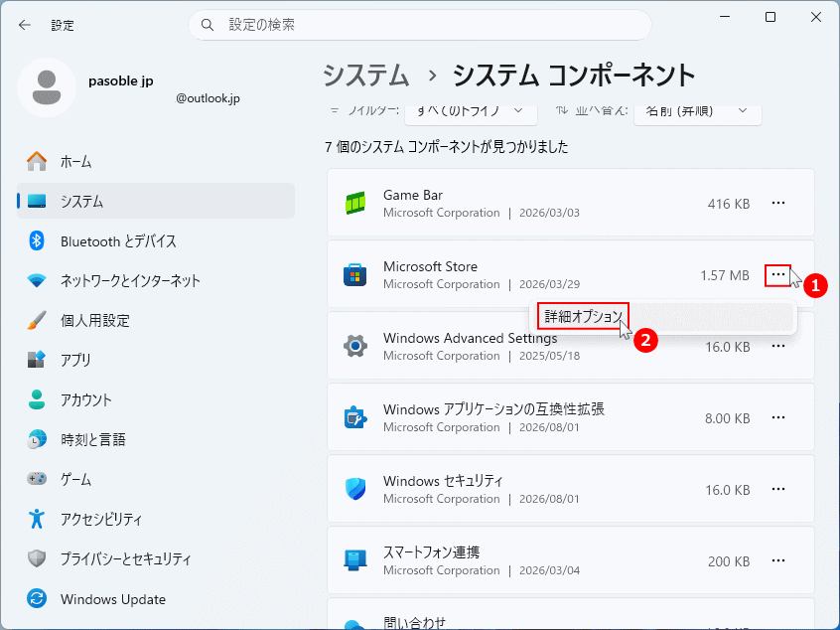Open the システム sidebar label
Image resolution: width=840 pixels, height=630 pixels.
click(81, 202)
